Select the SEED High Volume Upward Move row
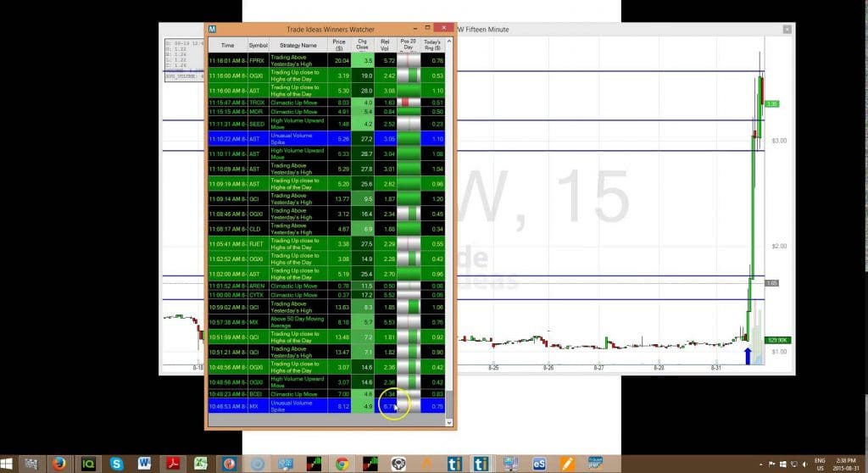Screen dimensions: 868x473 pos(326,124)
